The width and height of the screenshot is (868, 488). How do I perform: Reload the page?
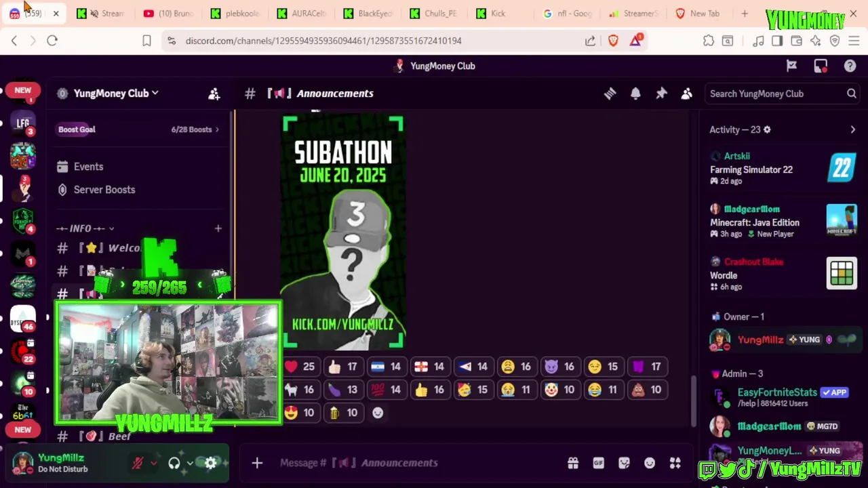coord(52,41)
